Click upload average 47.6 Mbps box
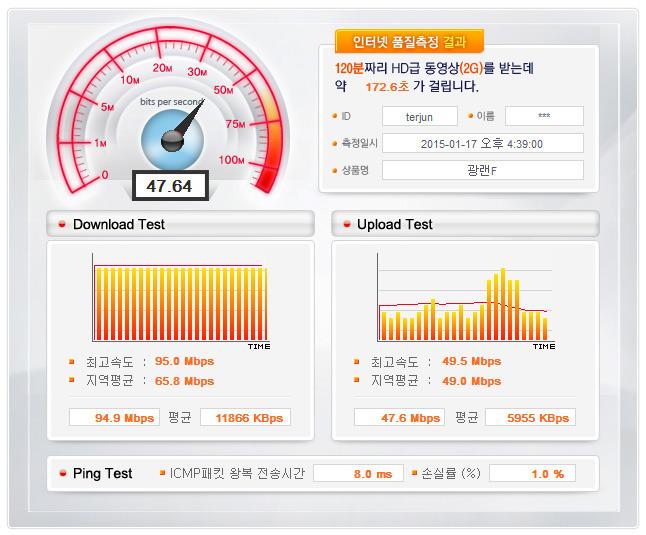This screenshot has width=646, height=535. coord(399,418)
